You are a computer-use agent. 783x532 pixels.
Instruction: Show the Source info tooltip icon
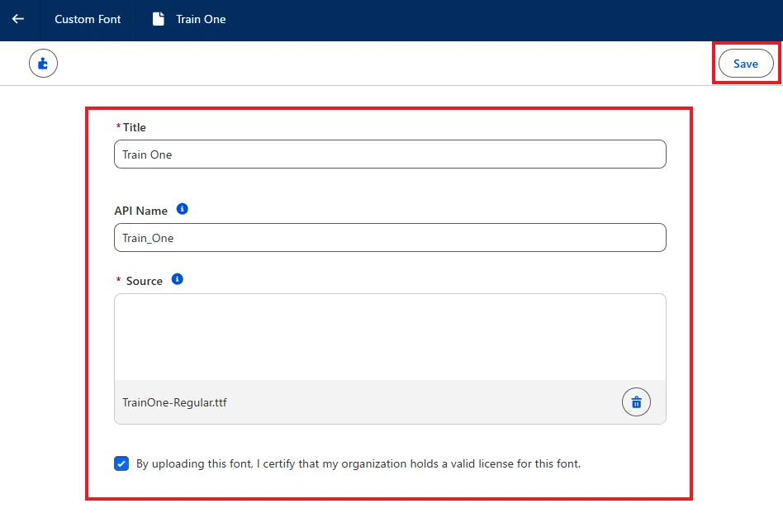[x=178, y=279]
